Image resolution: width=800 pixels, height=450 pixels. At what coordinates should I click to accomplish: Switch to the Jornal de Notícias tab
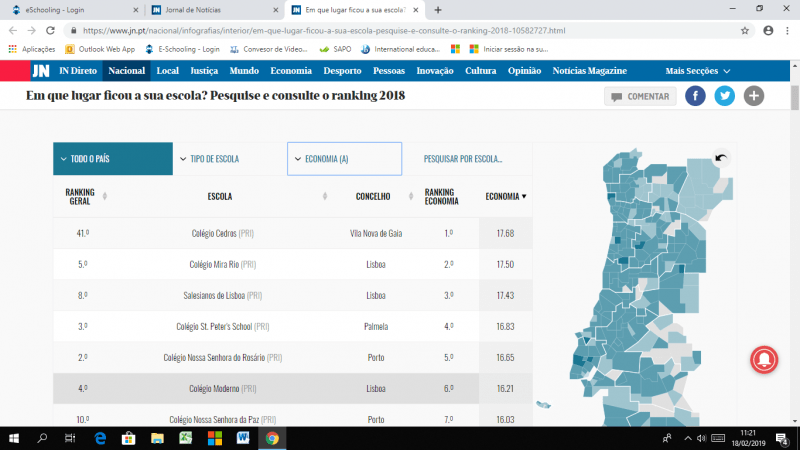click(214, 10)
